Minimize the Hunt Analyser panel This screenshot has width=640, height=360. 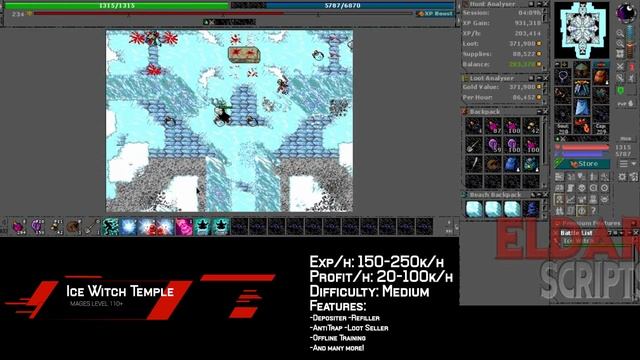coord(539,4)
